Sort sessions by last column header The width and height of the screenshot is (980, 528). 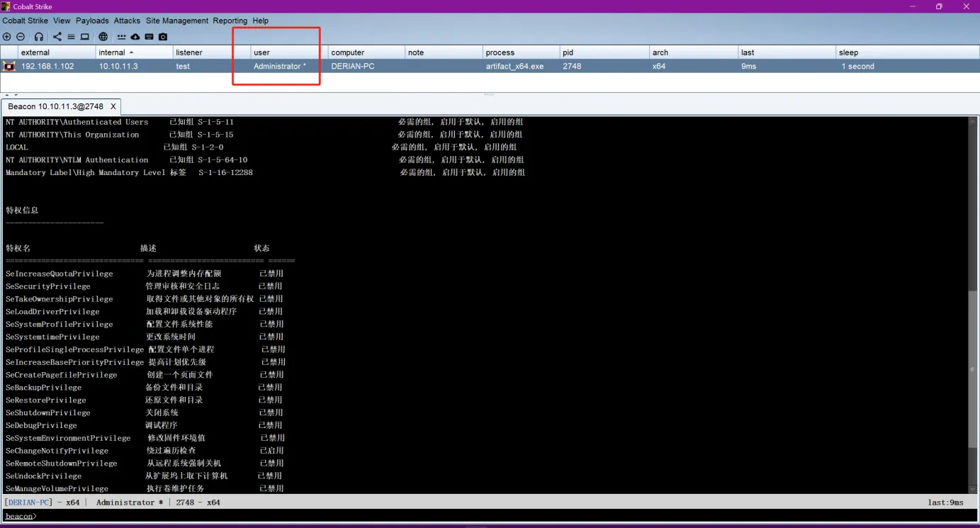pyautogui.click(x=787, y=52)
